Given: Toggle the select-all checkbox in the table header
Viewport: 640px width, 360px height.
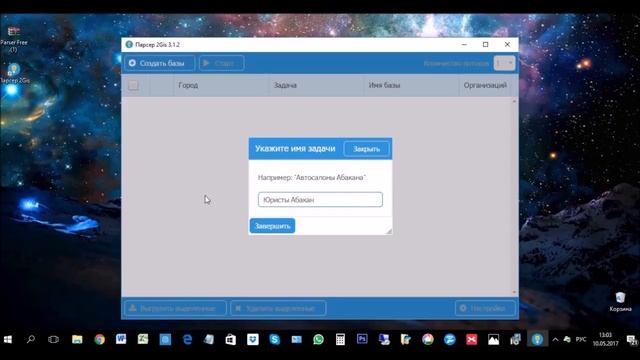Looking at the screenshot, I should [133, 85].
